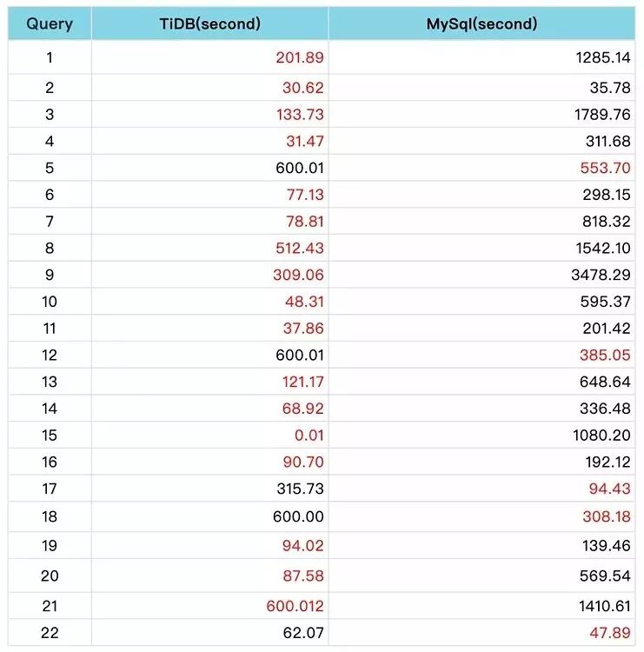Click the TiDB(second) column header
The image size is (644, 652).
210,24
